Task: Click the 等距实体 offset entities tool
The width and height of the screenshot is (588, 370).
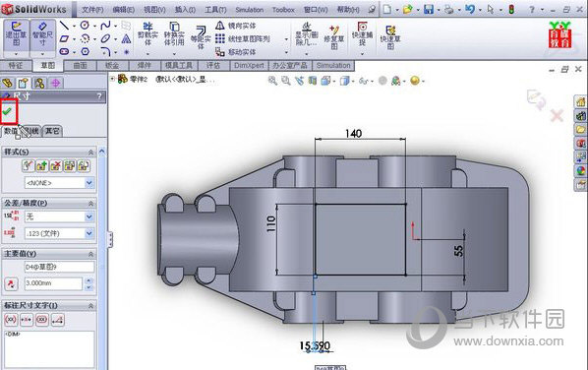Action: point(201,37)
